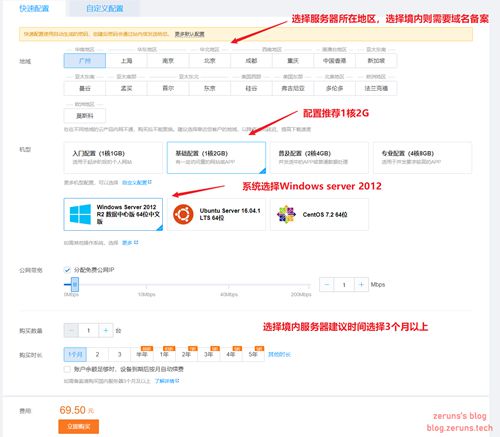
Task: Open 其他时长 for more durations
Action: (279, 354)
